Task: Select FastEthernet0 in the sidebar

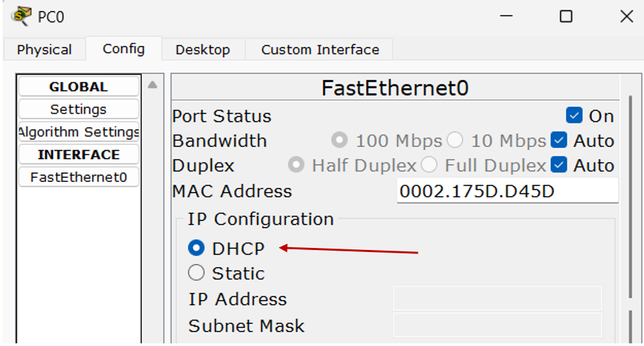Action: [x=78, y=177]
